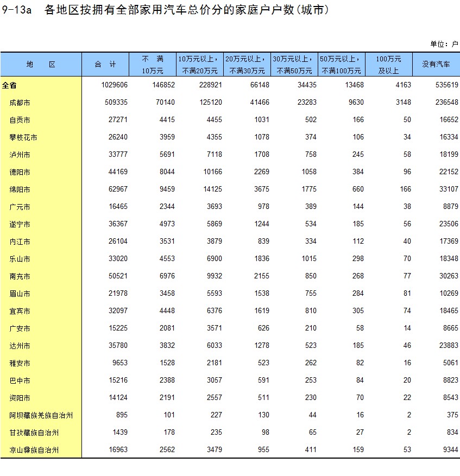460x476 pixels.
Task: Select the 眉山市 row label
Action: tap(20, 294)
